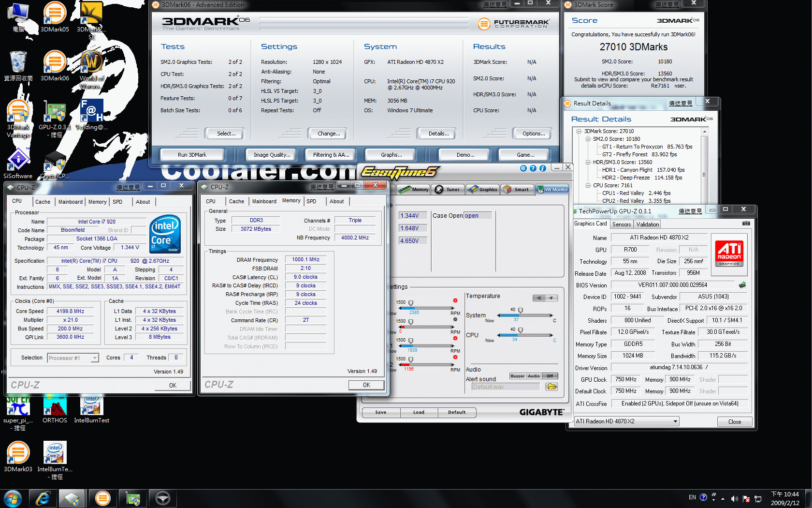
Task: Open the Windows Start orb
Action: coord(13,498)
